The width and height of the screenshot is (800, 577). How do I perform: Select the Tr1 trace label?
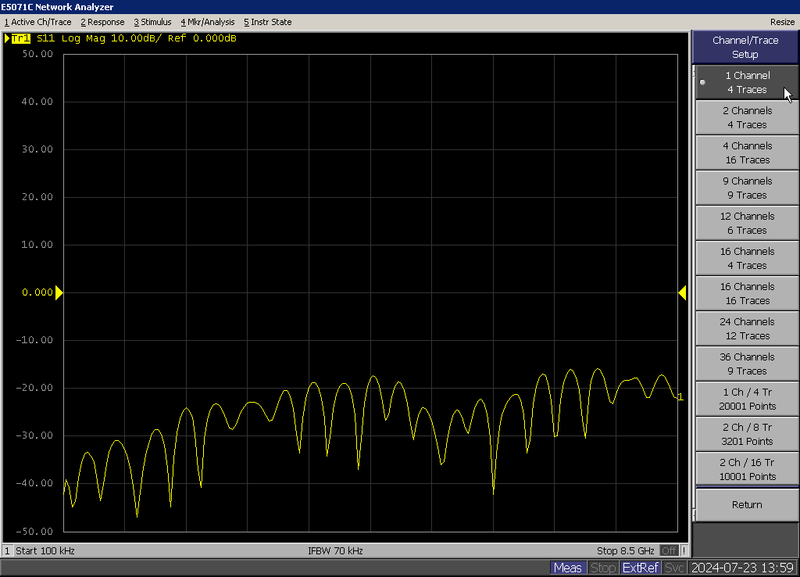[x=20, y=39]
